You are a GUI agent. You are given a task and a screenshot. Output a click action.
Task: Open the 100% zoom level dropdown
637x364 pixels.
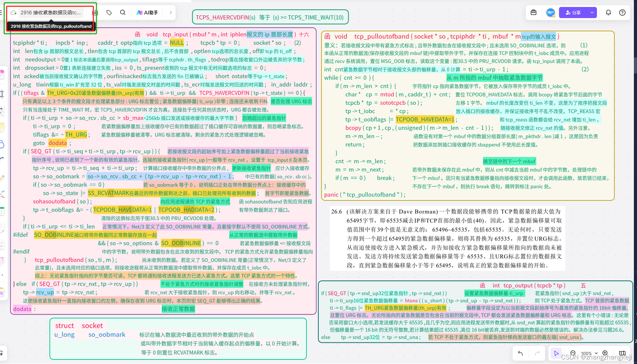[x=589, y=353]
